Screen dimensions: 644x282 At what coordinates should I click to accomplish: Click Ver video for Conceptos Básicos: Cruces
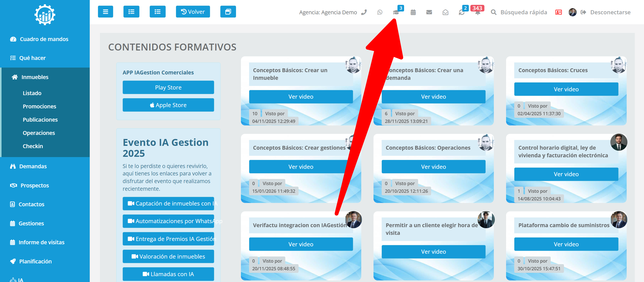pyautogui.click(x=566, y=89)
